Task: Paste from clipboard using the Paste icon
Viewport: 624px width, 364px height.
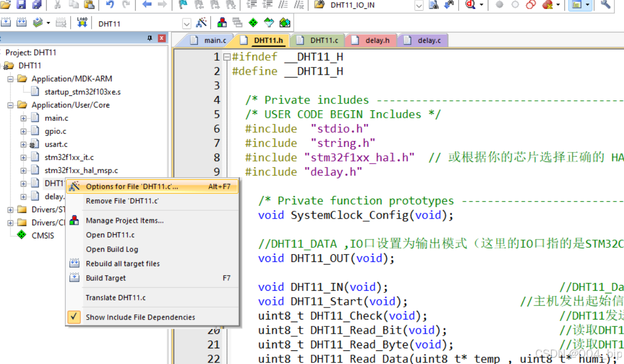Action: click(89, 5)
